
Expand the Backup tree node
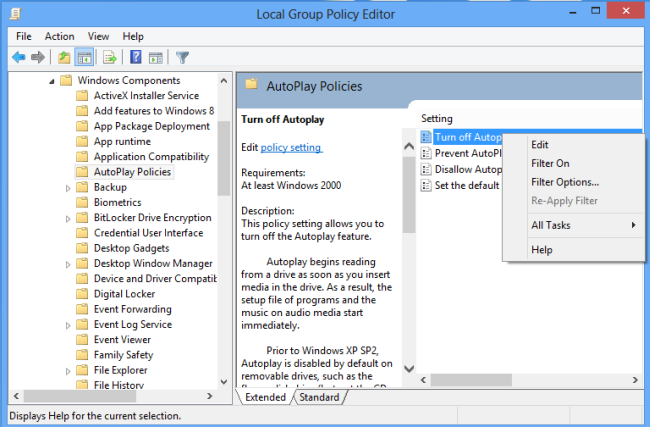tap(68, 188)
